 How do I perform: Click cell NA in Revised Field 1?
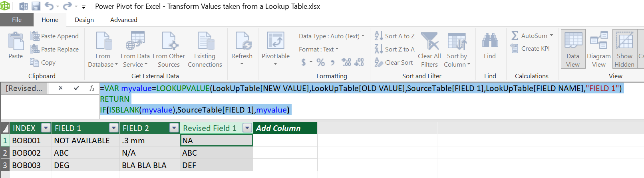click(x=217, y=140)
